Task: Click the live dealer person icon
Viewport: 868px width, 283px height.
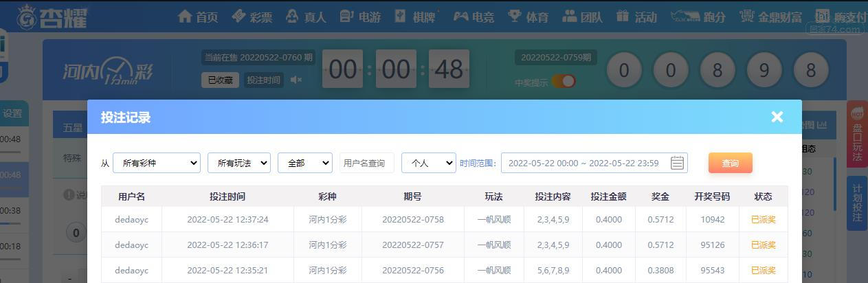Action: tap(292, 16)
